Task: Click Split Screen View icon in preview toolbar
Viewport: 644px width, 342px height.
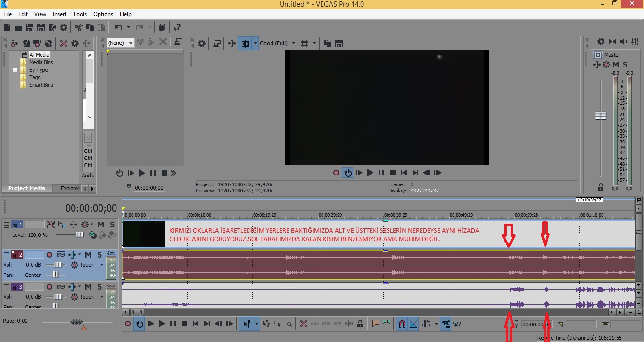Action: pos(245,43)
